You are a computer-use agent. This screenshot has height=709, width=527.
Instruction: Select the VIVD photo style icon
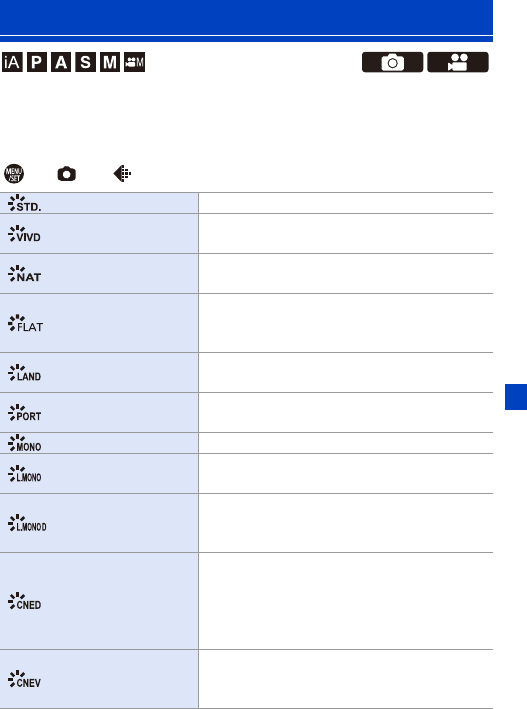pos(24,234)
